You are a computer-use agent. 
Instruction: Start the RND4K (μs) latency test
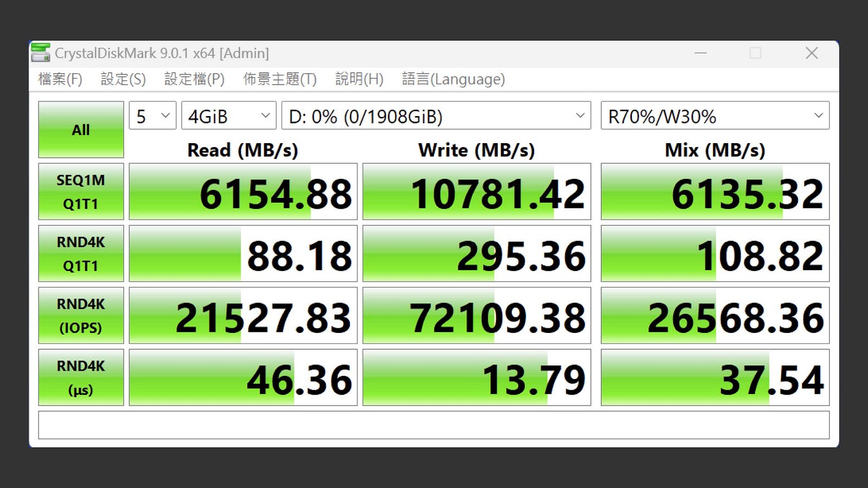81,377
